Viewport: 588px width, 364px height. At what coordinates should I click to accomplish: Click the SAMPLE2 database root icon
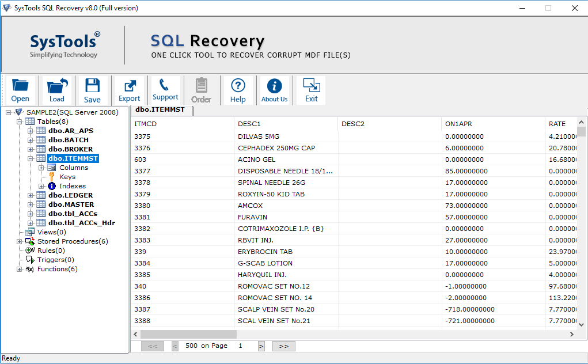pyautogui.click(x=19, y=112)
